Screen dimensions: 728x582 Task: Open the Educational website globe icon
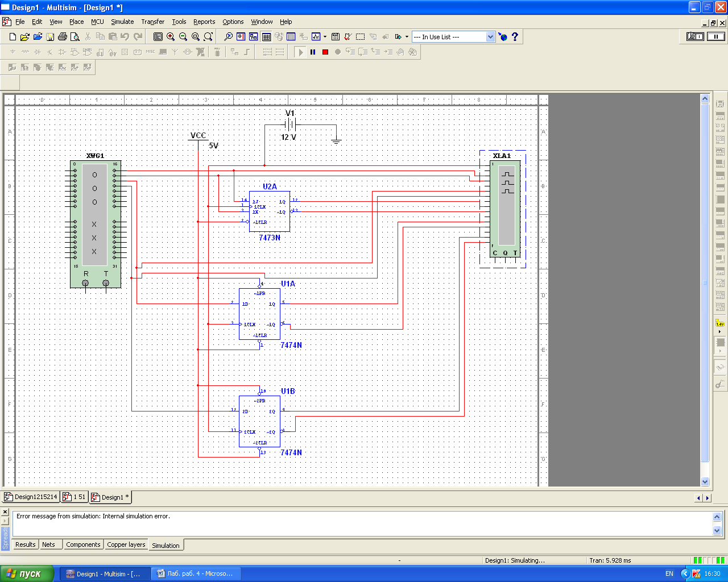point(503,36)
